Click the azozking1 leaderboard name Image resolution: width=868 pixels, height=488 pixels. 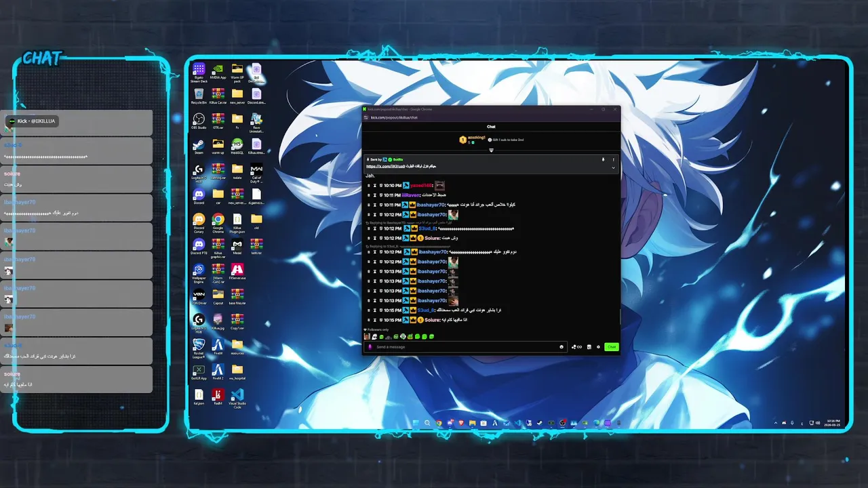477,138
